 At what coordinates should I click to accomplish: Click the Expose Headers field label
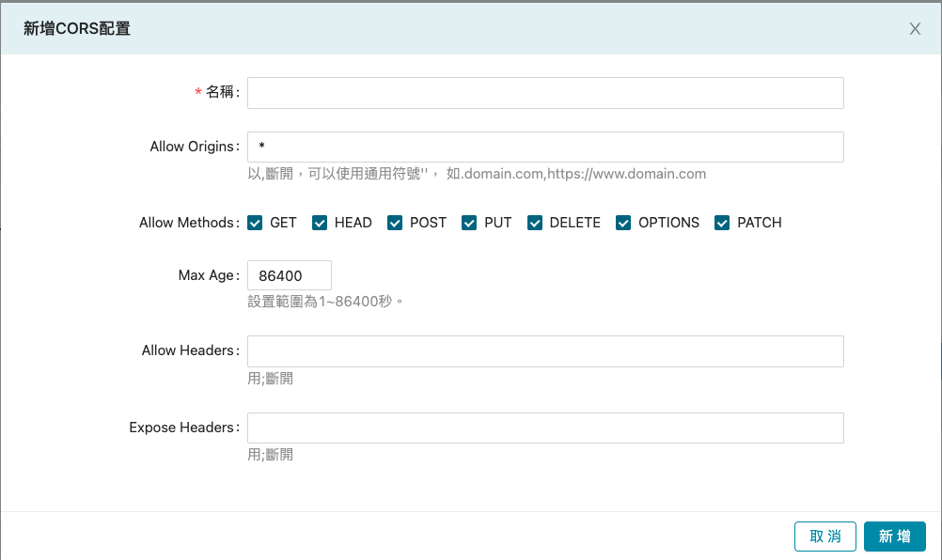tap(182, 428)
